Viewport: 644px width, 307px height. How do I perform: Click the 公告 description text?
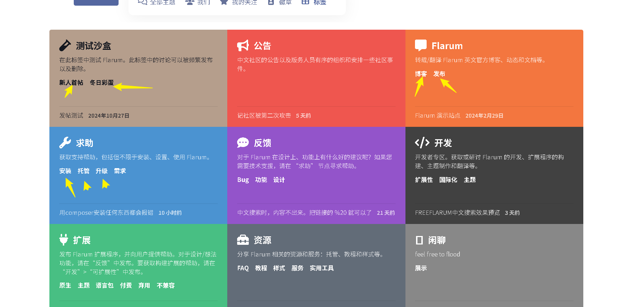pos(315,64)
